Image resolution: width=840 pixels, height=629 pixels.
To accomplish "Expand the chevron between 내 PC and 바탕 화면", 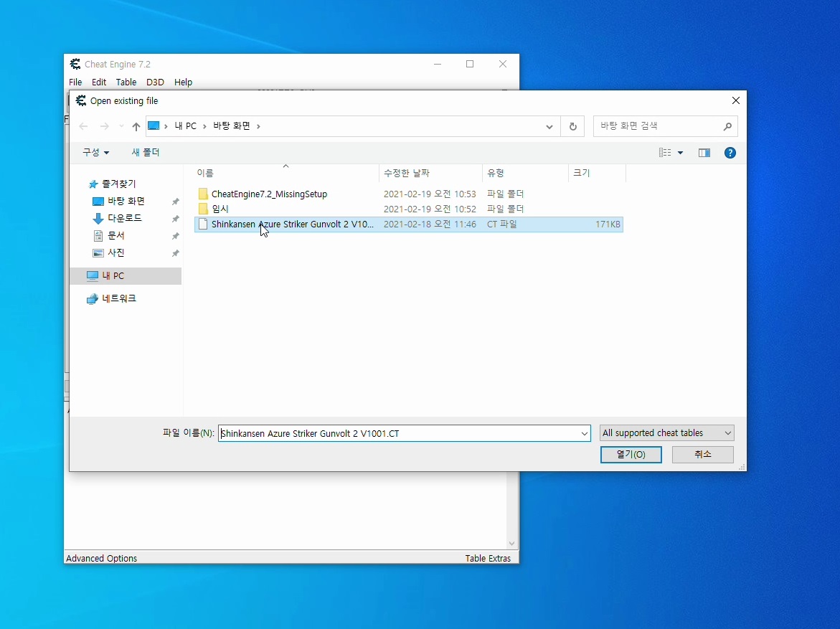I will tap(204, 126).
